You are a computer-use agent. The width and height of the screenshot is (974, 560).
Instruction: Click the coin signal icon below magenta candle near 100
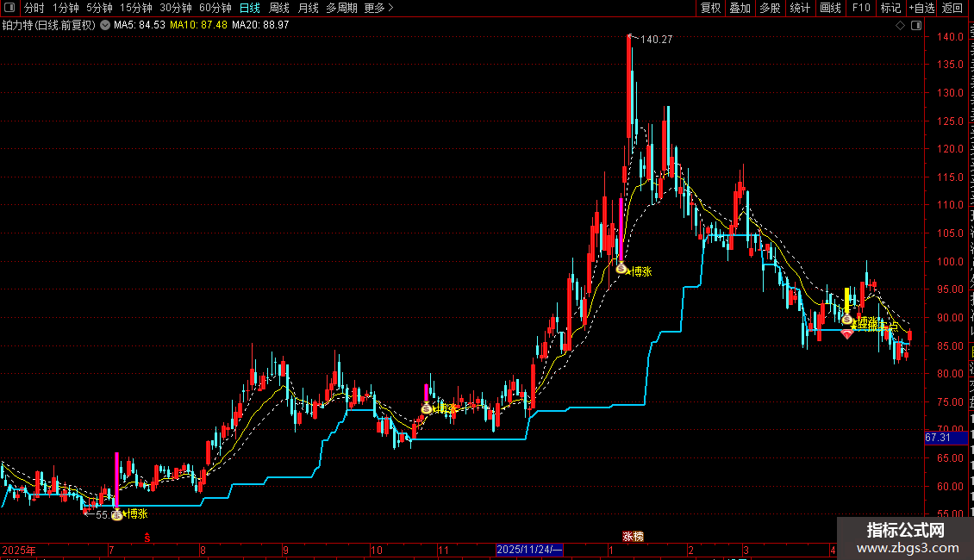[x=621, y=268]
